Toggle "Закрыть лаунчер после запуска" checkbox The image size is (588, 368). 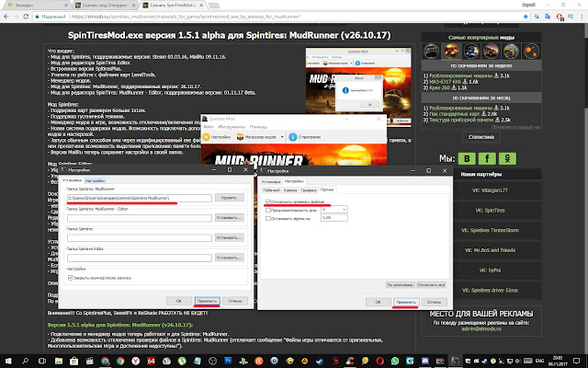[x=70, y=278]
